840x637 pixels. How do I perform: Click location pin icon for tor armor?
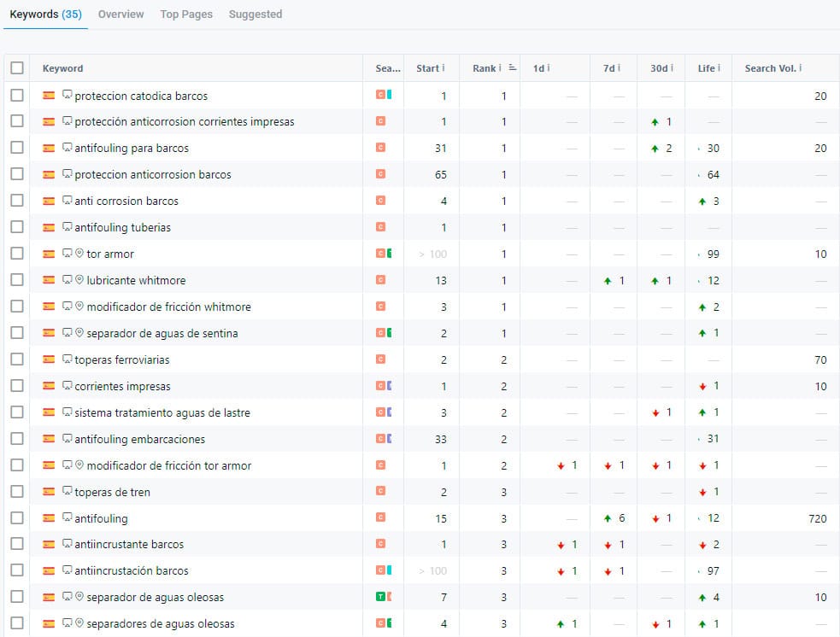click(x=79, y=253)
